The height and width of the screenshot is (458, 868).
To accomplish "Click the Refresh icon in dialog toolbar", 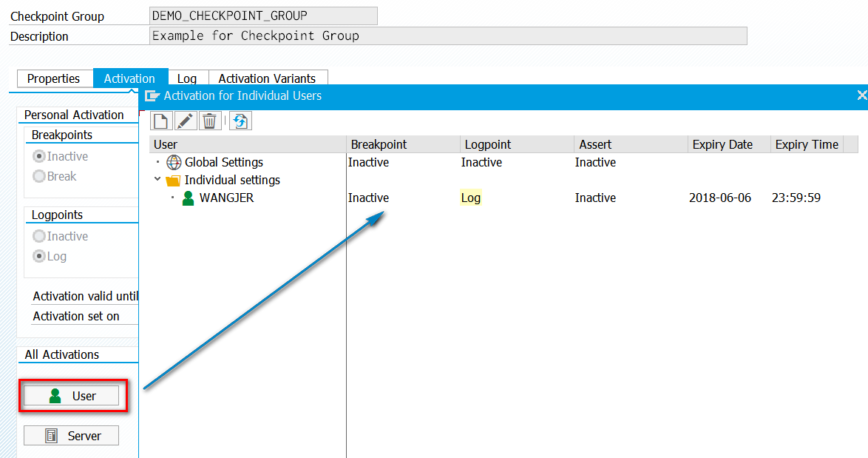I will [x=241, y=121].
